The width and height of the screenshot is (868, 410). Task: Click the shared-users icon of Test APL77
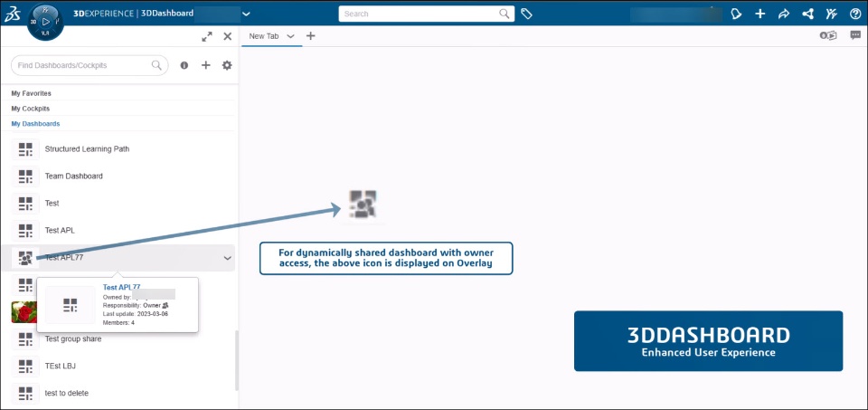pyautogui.click(x=25, y=258)
